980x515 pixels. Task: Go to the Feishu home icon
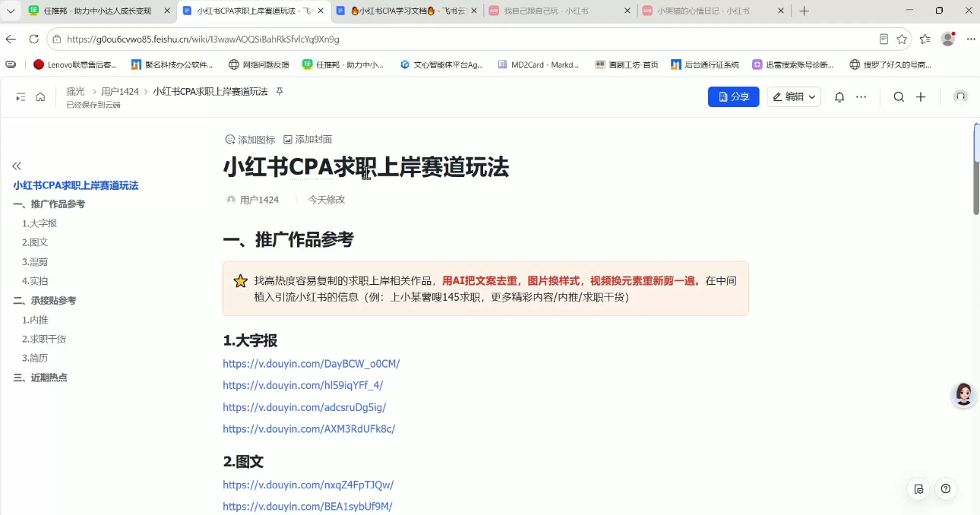tap(40, 96)
